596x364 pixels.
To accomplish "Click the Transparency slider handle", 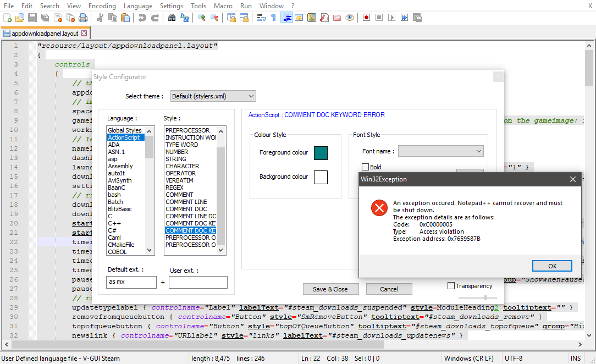I will tap(485, 297).
